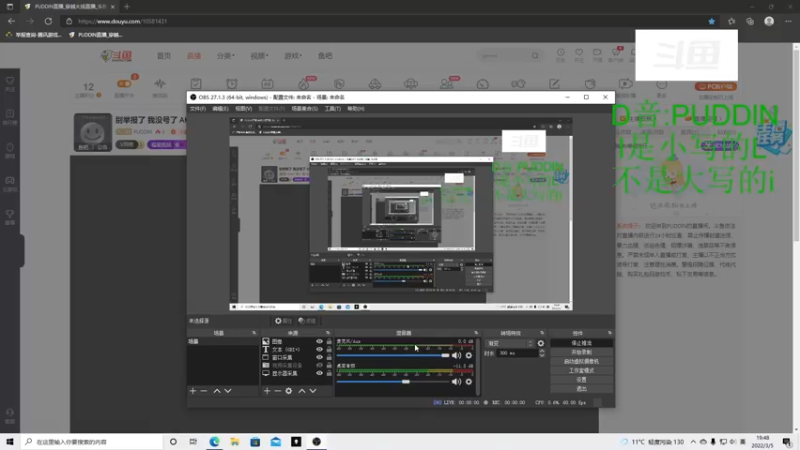
Task: Expand the 分类 dropdown in Douyu navigation
Action: [x=226, y=56]
